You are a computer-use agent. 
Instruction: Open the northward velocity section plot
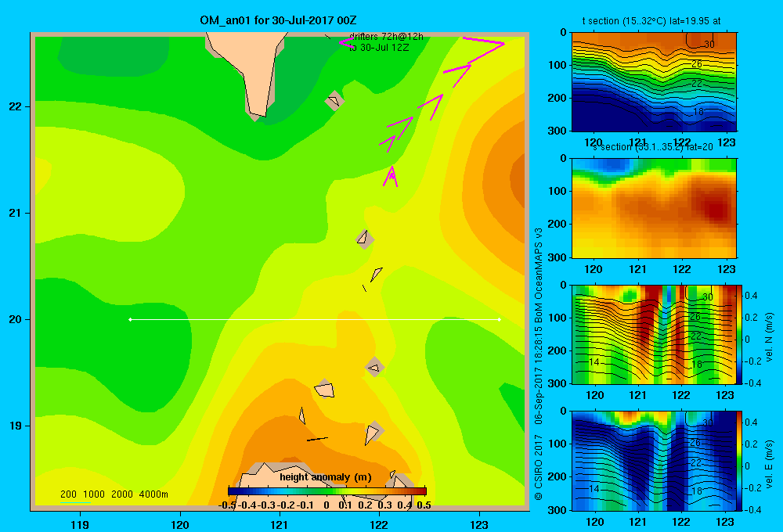[x=654, y=334]
